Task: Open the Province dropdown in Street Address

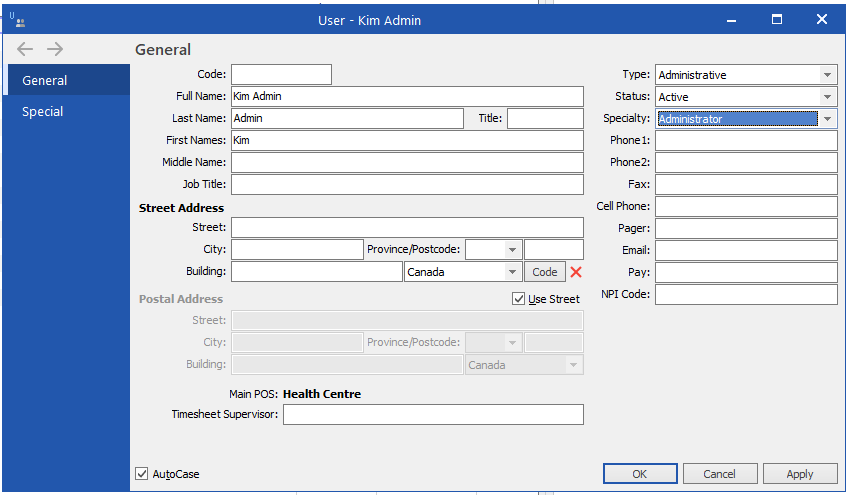Action: (x=512, y=250)
